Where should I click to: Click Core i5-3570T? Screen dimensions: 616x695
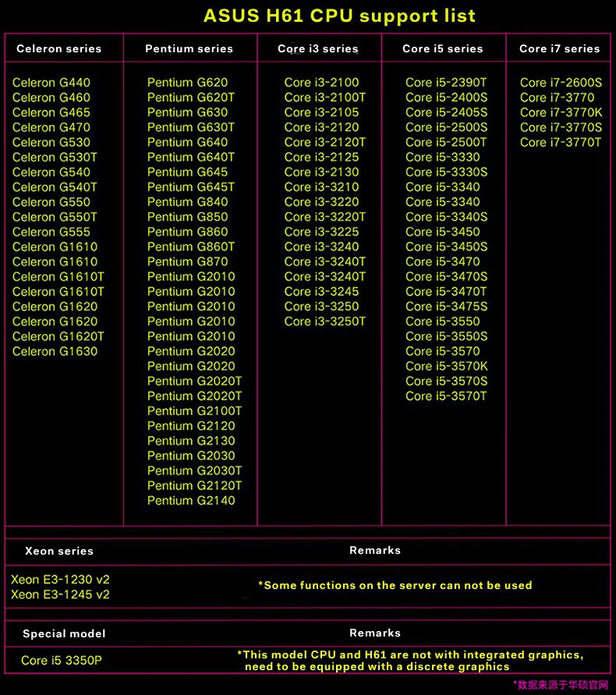coord(446,396)
